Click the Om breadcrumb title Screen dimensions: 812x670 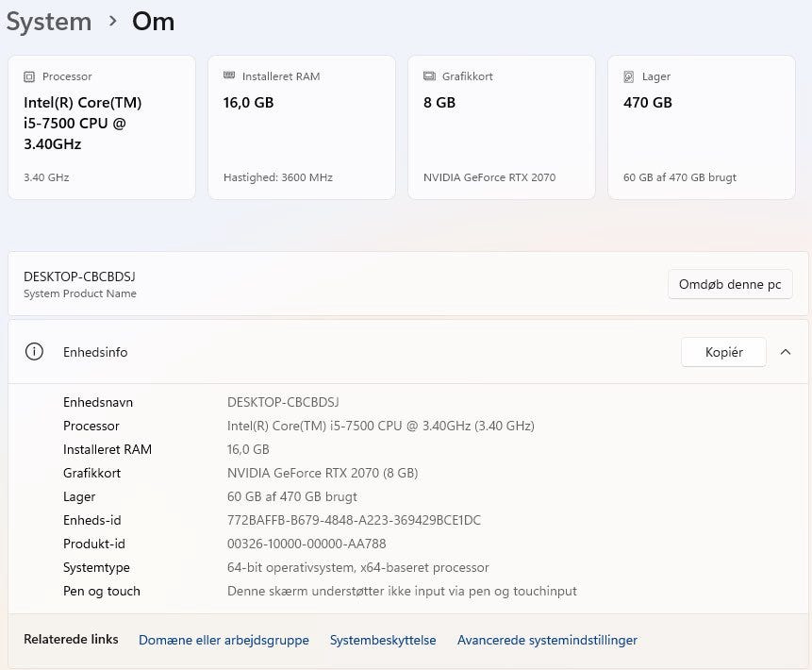coord(154,22)
